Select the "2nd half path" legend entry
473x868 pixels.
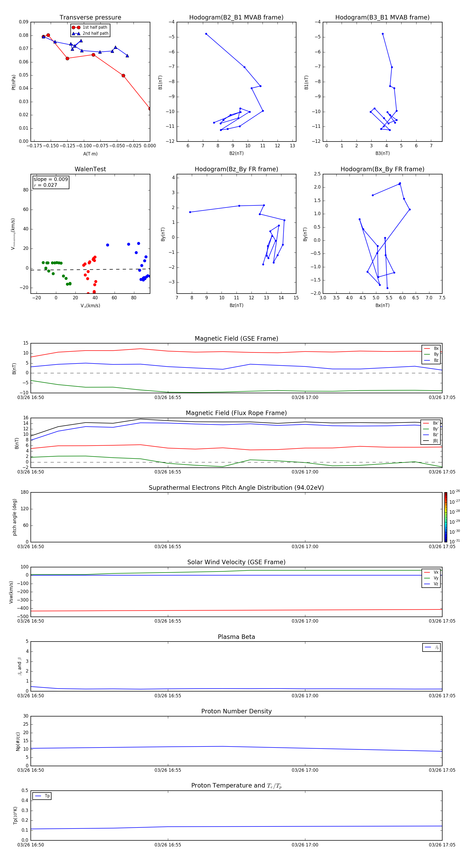point(90,33)
